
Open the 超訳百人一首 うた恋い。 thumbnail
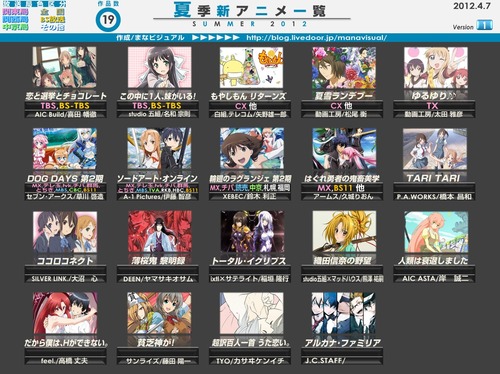coord(252,313)
